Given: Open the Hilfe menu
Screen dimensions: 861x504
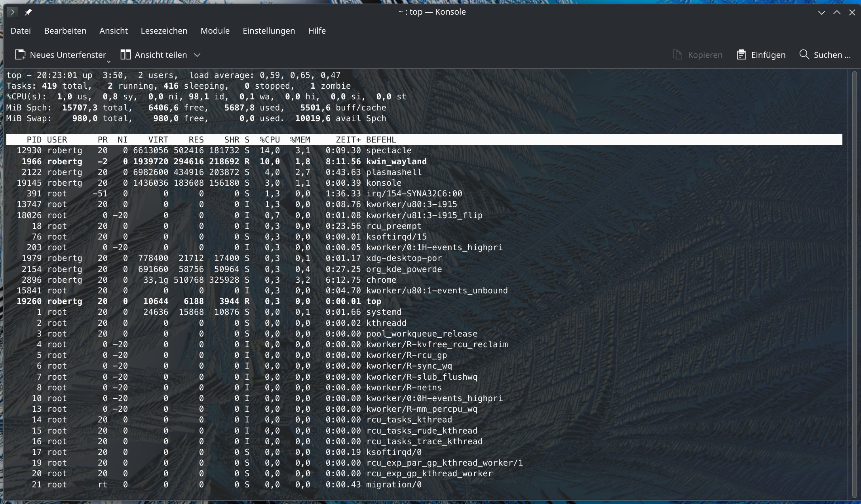Looking at the screenshot, I should click(317, 31).
